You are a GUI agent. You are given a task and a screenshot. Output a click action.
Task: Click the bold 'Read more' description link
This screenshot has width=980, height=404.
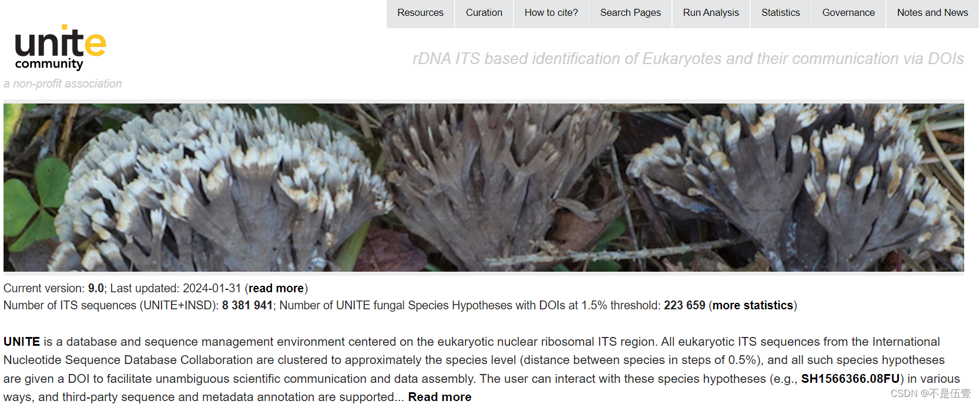(x=439, y=397)
